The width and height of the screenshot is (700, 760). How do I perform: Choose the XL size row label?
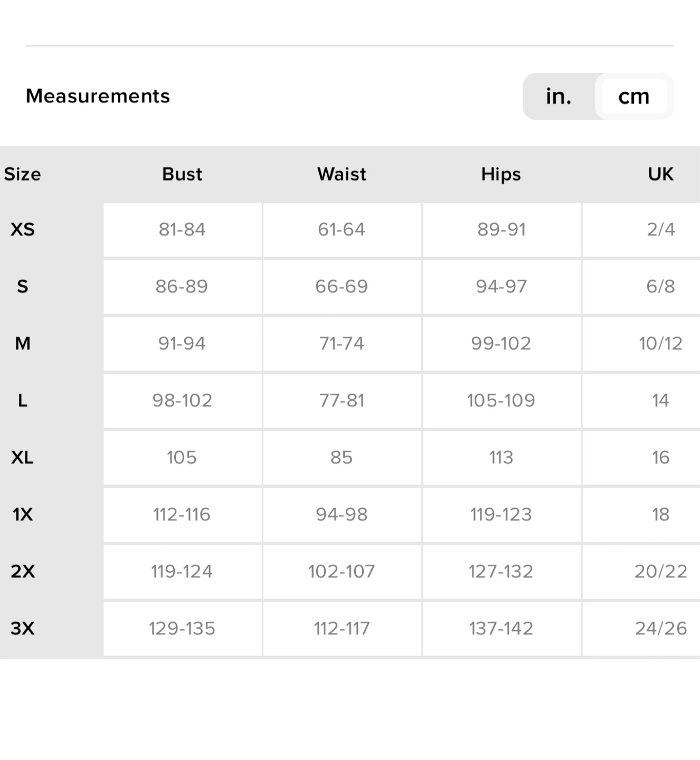23,458
